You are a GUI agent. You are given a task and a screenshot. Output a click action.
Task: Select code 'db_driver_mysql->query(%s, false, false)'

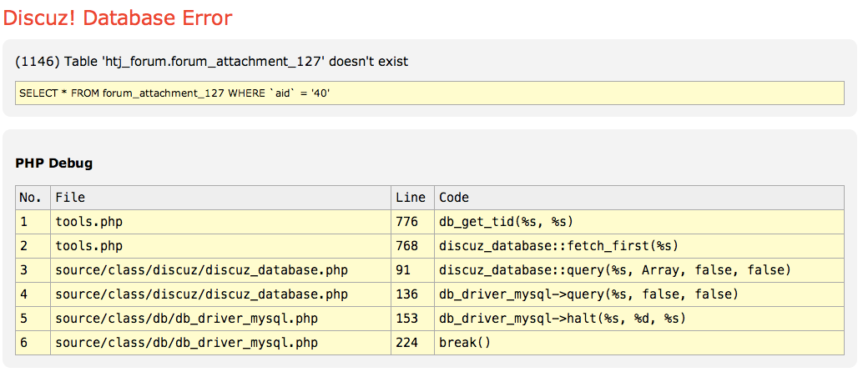pyautogui.click(x=589, y=294)
